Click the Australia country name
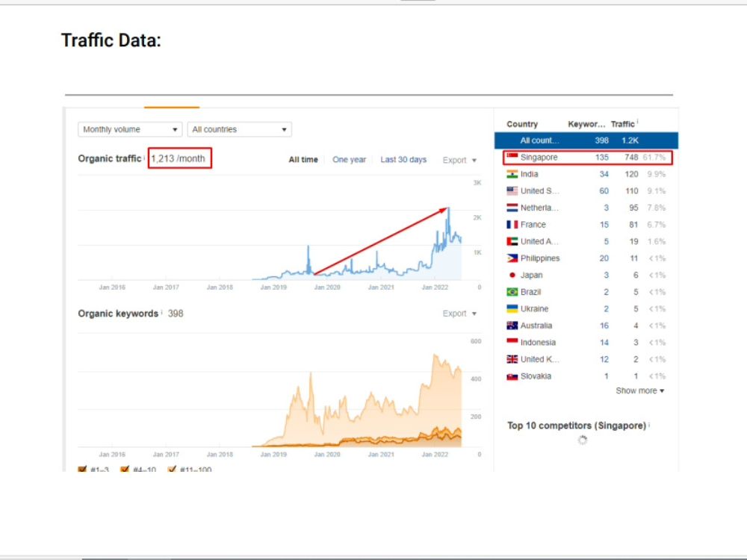This screenshot has width=747, height=560. [536, 326]
